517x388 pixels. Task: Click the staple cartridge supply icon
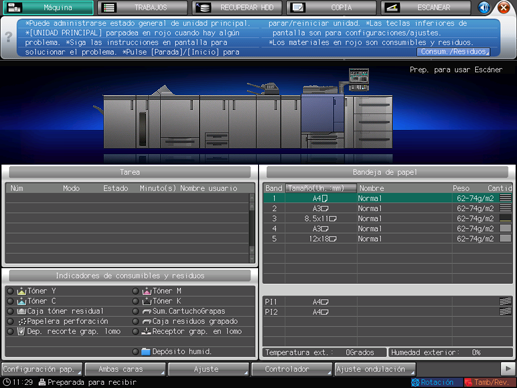[x=147, y=312]
